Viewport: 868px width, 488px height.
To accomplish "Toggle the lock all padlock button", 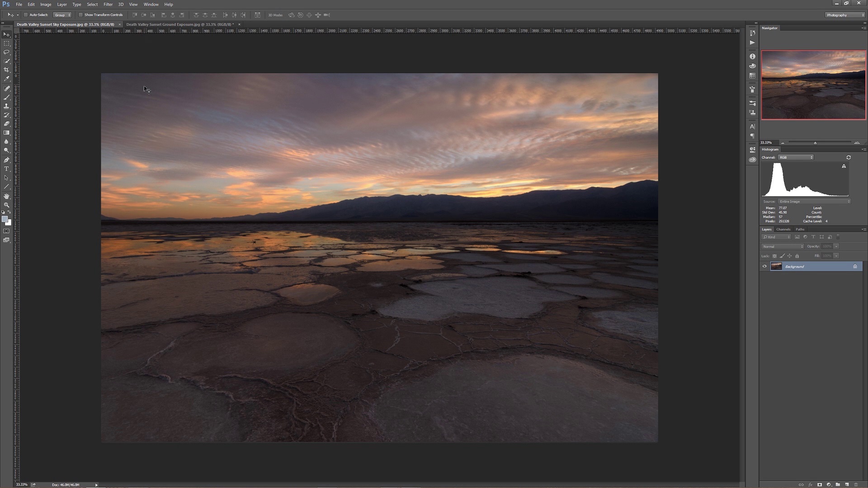I will tap(797, 256).
